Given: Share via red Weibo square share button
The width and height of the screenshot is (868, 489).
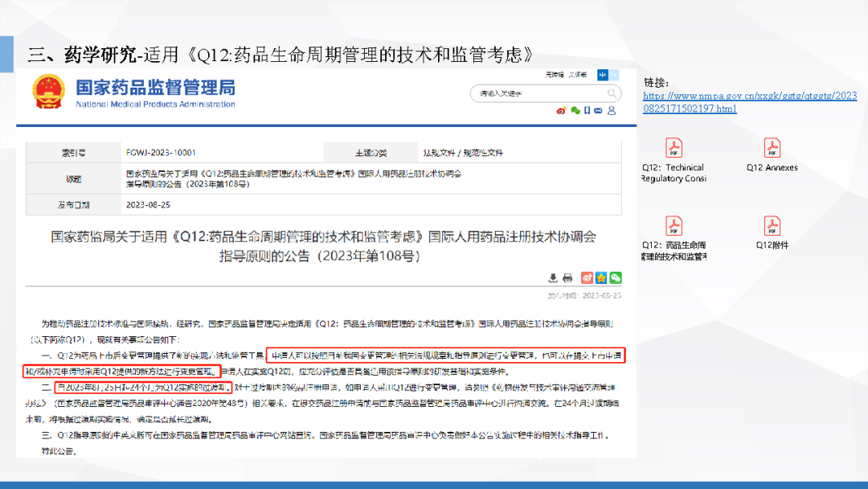Looking at the screenshot, I should [x=588, y=277].
